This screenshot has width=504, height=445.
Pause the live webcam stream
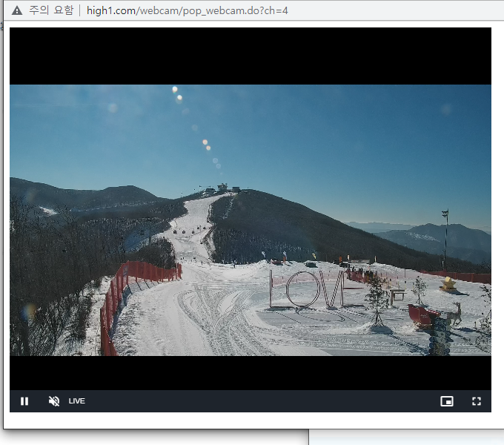(x=24, y=401)
